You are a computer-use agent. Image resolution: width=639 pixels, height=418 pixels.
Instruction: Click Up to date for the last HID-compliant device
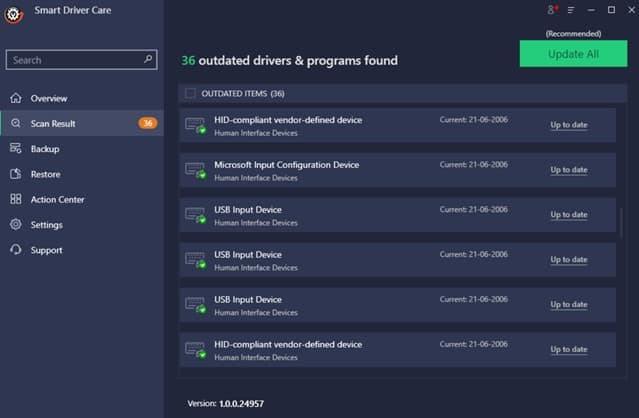(x=569, y=350)
